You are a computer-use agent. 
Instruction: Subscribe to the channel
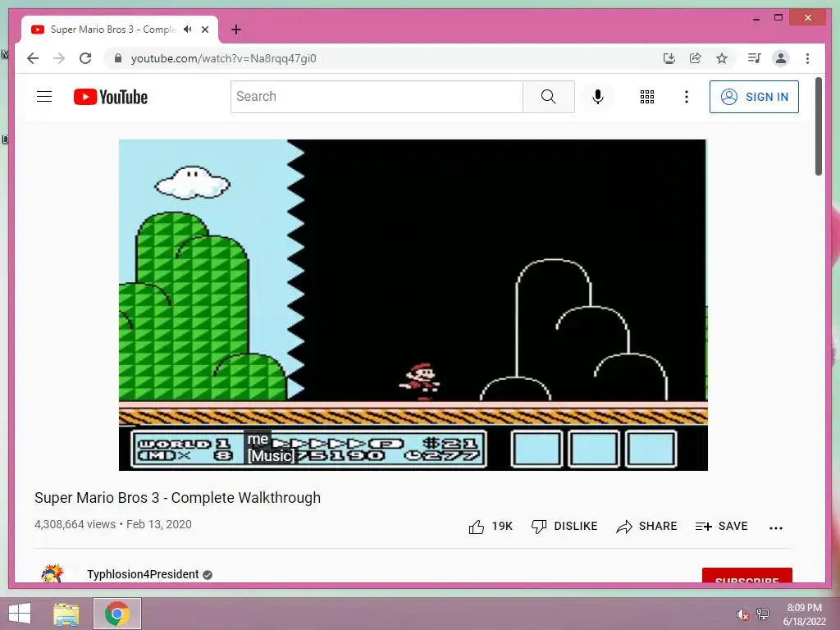point(746,575)
